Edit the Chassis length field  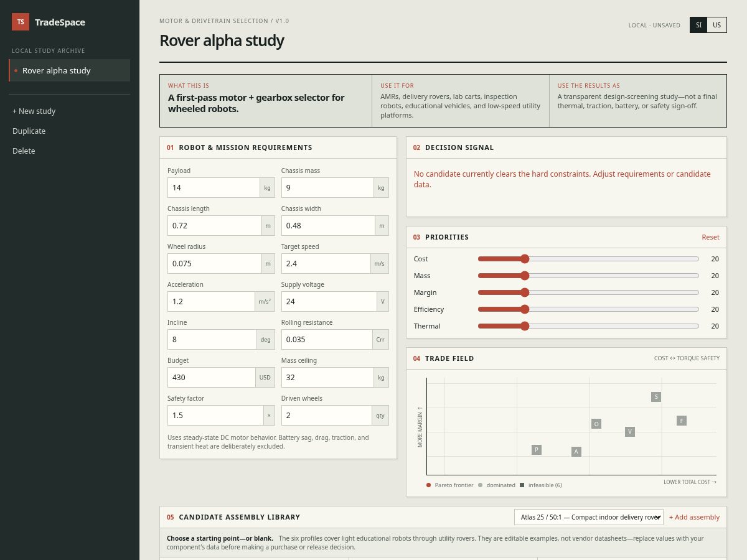[214, 226]
